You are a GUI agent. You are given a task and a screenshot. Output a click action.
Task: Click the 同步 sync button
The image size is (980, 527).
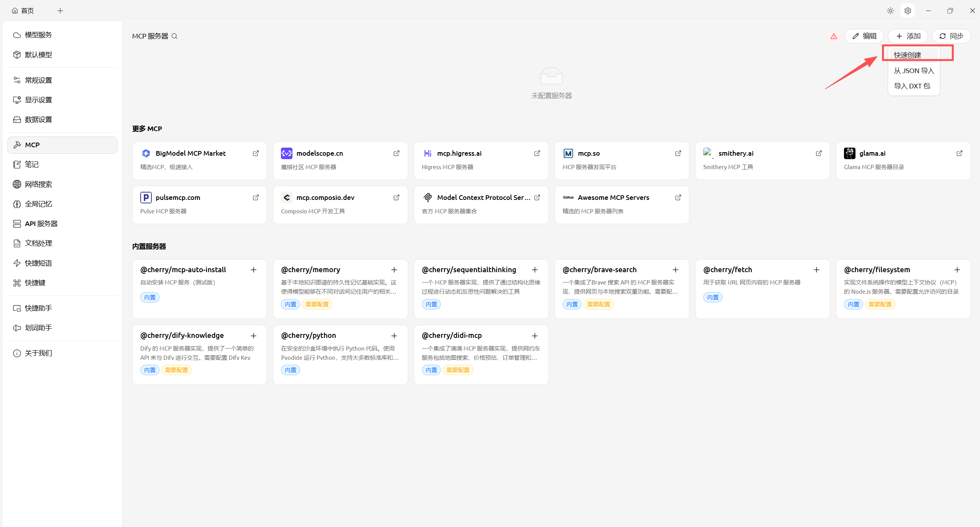tap(951, 36)
